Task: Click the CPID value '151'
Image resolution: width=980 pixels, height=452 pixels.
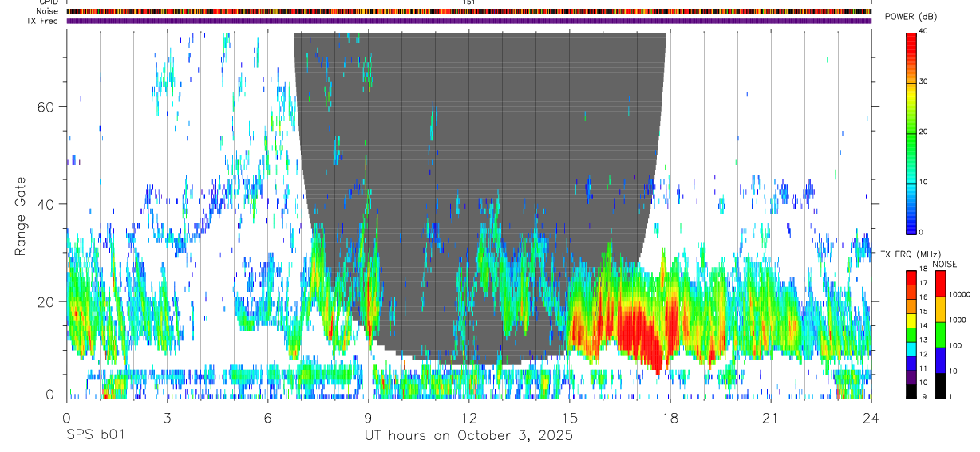Action: coord(469,2)
